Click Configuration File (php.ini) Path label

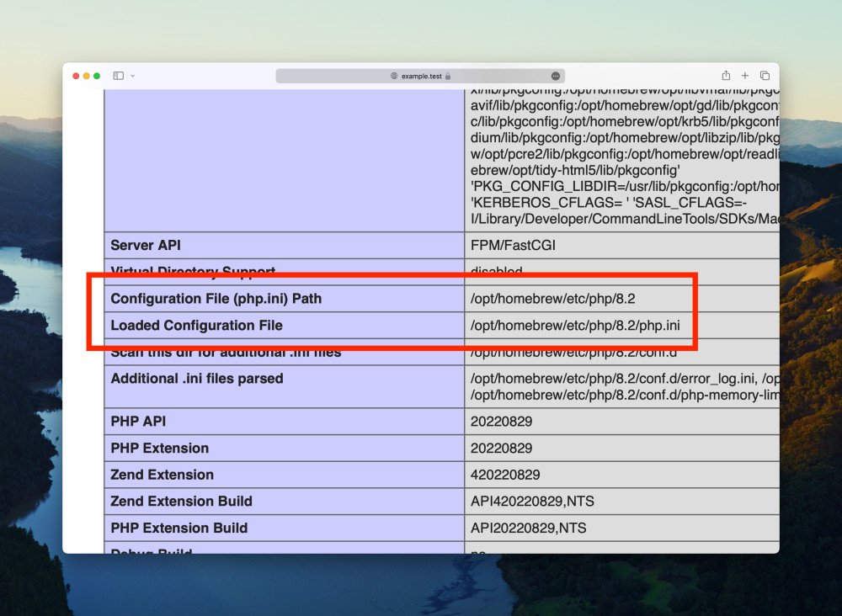pos(216,299)
